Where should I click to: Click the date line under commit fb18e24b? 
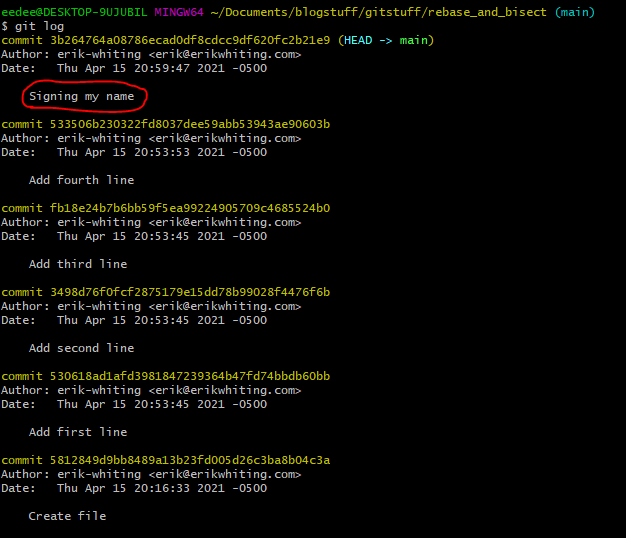(x=134, y=236)
